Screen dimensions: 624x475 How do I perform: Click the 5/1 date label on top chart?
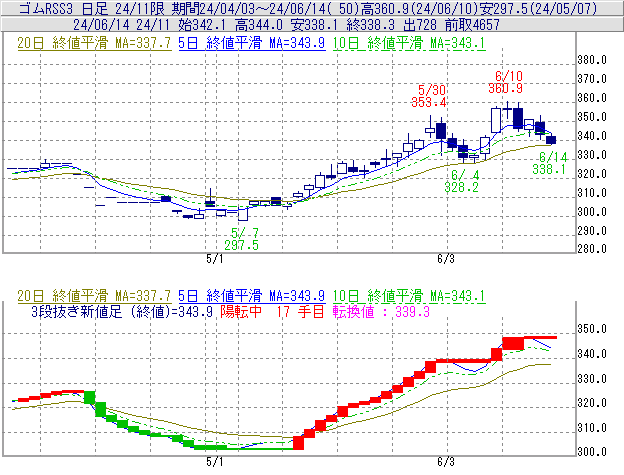pyautogui.click(x=214, y=259)
